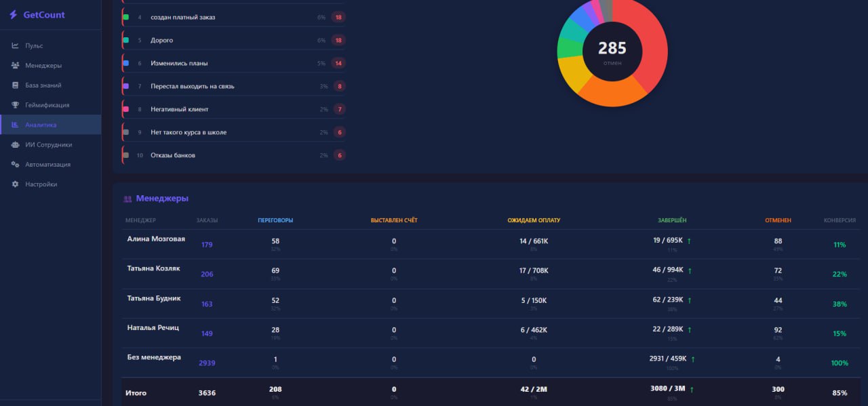Click the База знаний book icon

pyautogui.click(x=15, y=85)
